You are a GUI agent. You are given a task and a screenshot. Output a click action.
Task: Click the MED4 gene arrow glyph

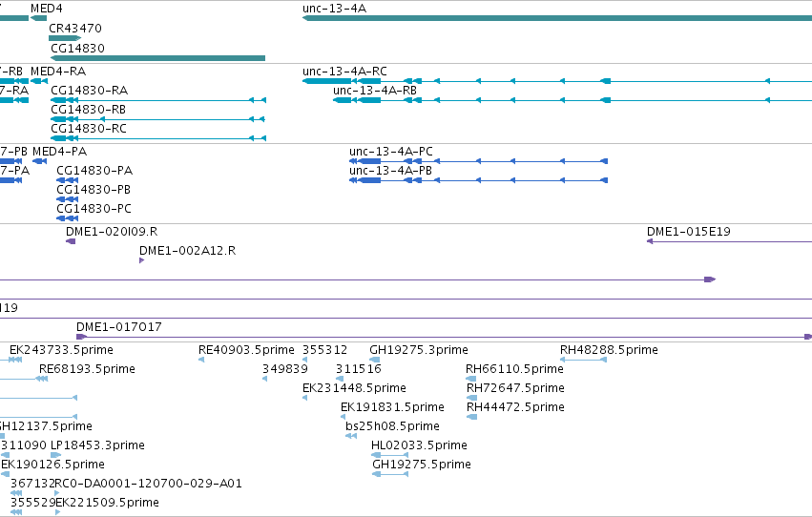click(39, 18)
